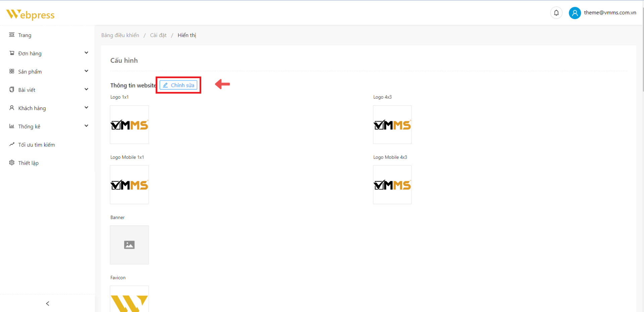Click the Khách hàng person icon
The height and width of the screenshot is (312, 644).
tap(12, 108)
